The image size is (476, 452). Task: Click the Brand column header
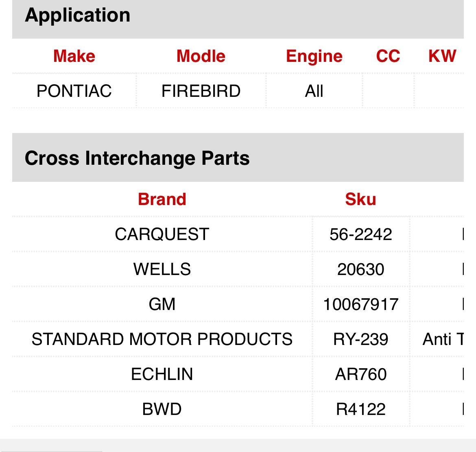[x=162, y=199]
